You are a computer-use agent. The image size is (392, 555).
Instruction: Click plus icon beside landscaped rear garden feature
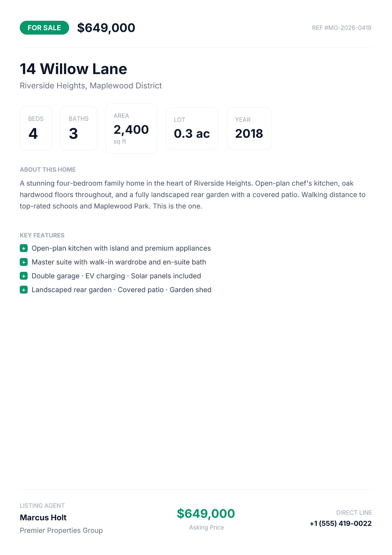pyautogui.click(x=24, y=290)
